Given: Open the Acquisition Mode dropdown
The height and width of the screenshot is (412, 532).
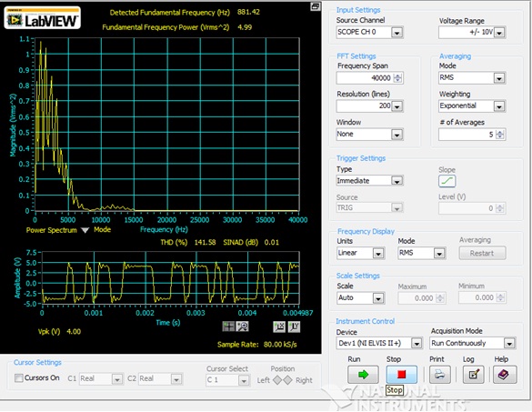Looking at the screenshot, I should point(473,343).
